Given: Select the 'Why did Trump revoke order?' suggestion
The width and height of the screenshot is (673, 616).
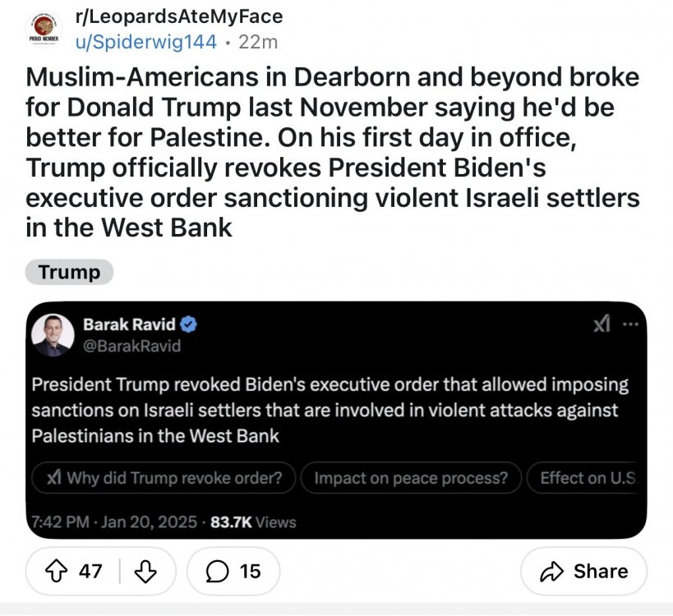Looking at the screenshot, I should pyautogui.click(x=164, y=479).
